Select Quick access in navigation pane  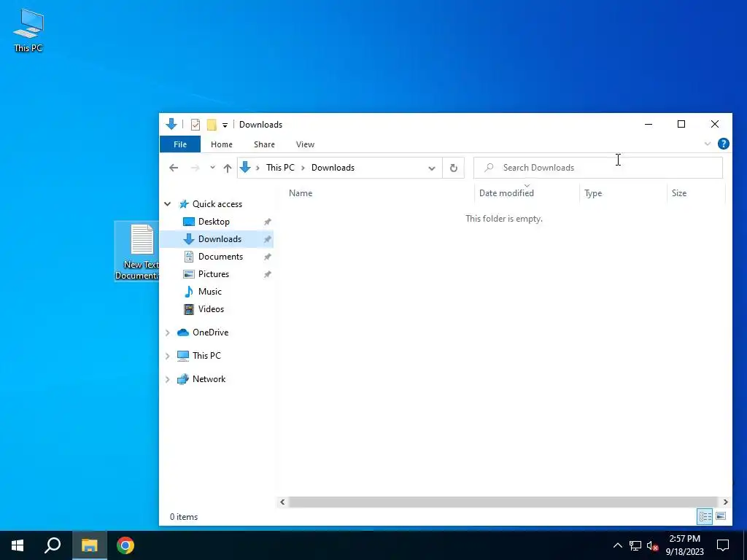pos(217,204)
